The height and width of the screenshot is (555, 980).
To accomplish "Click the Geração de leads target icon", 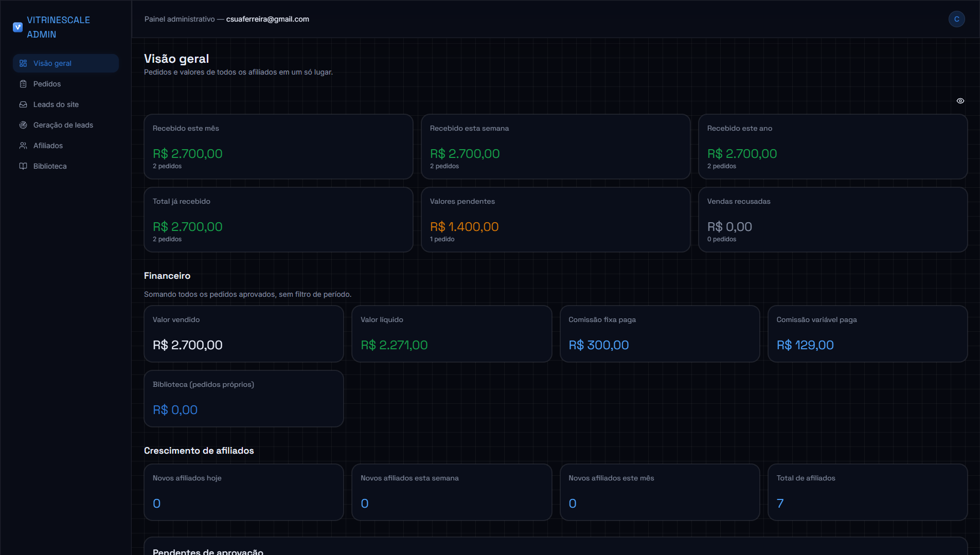I will coord(23,125).
